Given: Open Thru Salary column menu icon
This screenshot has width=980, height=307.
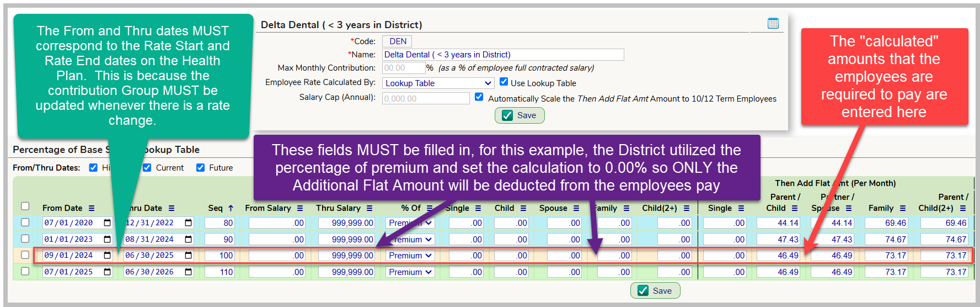Looking at the screenshot, I should [x=369, y=208].
